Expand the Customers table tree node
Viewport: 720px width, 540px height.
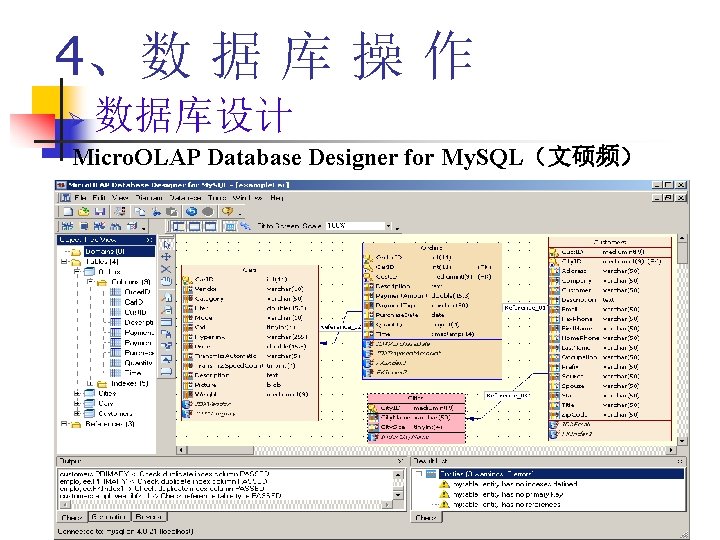point(77,414)
